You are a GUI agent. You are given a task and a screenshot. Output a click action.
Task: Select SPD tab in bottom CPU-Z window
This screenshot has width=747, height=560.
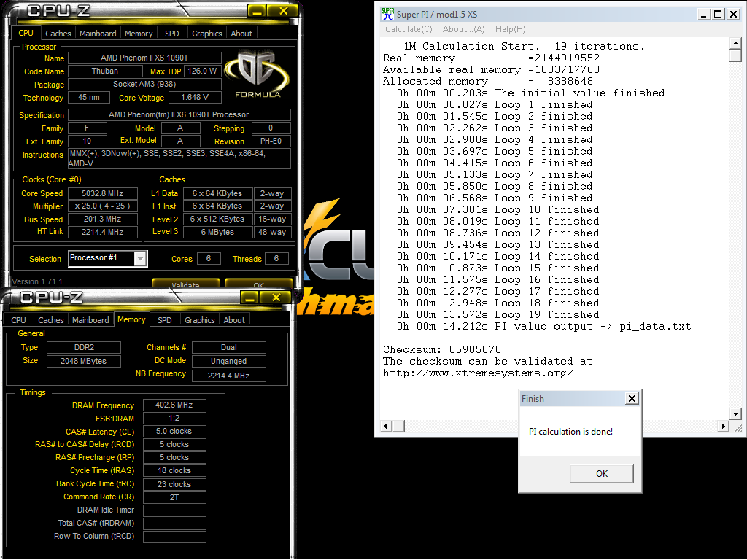tap(165, 320)
